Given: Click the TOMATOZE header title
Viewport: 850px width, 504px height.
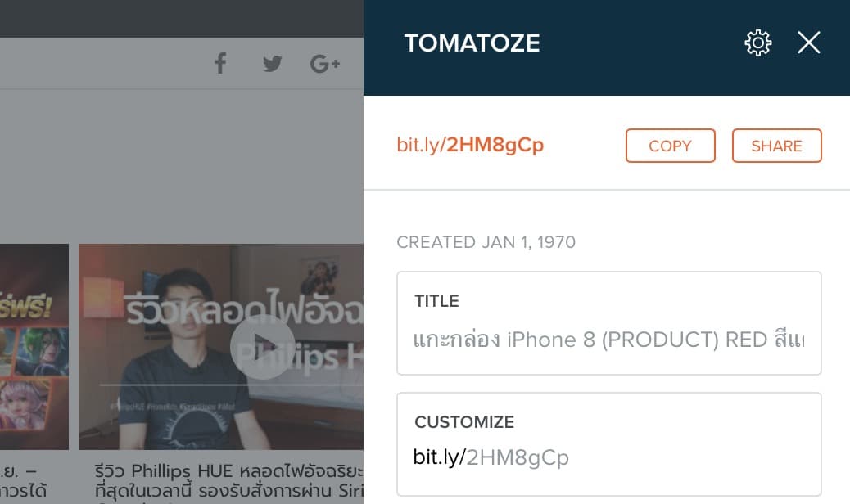Looking at the screenshot, I should (472, 43).
